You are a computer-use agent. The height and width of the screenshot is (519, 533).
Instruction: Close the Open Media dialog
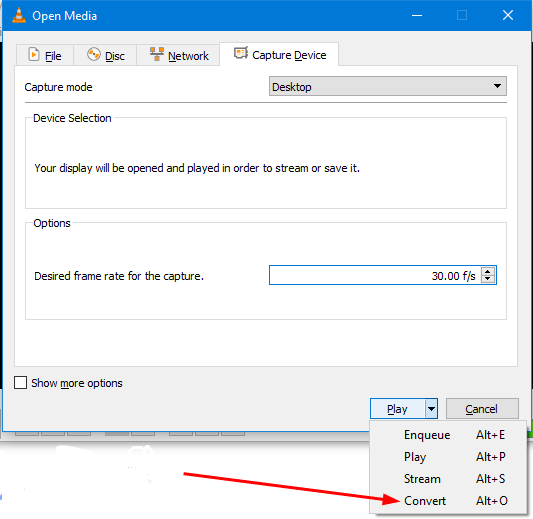pos(508,15)
